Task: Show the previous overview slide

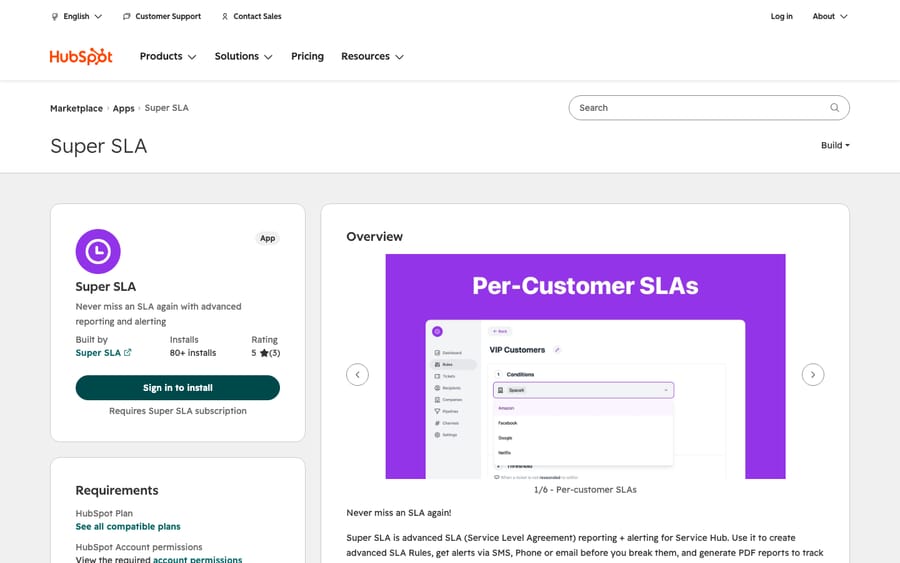Action: 357,375
